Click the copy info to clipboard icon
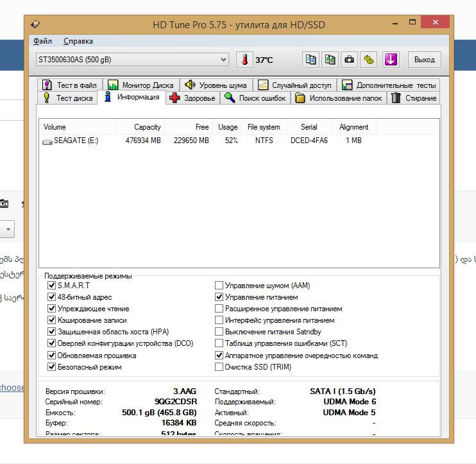Viewport: 476px width, 464px height. (x=310, y=60)
